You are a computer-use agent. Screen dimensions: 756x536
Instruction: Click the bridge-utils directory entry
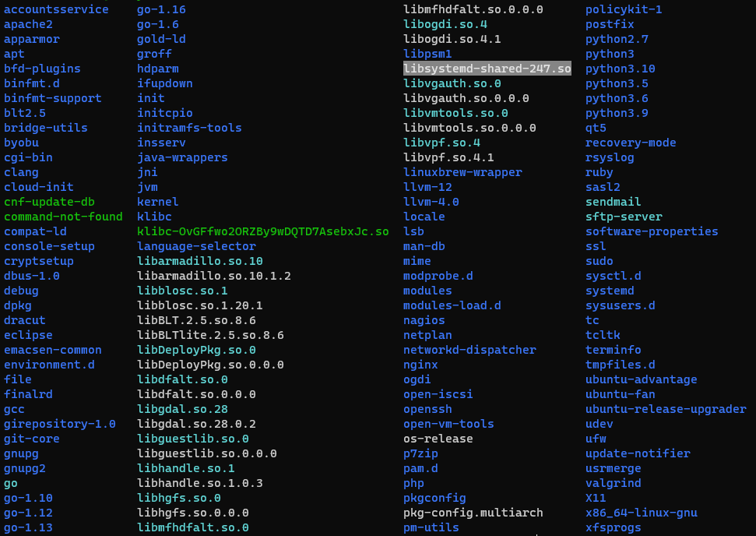pyautogui.click(x=46, y=128)
